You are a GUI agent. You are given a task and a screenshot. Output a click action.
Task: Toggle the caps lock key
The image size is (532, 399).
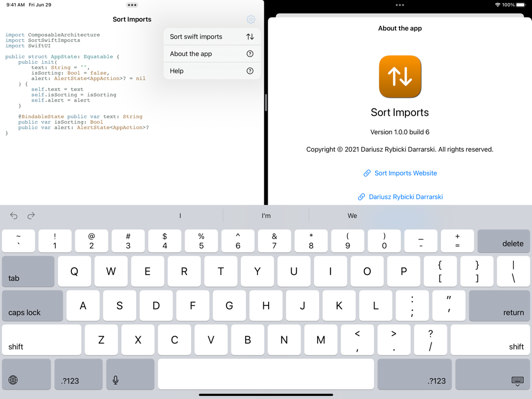pos(32,306)
